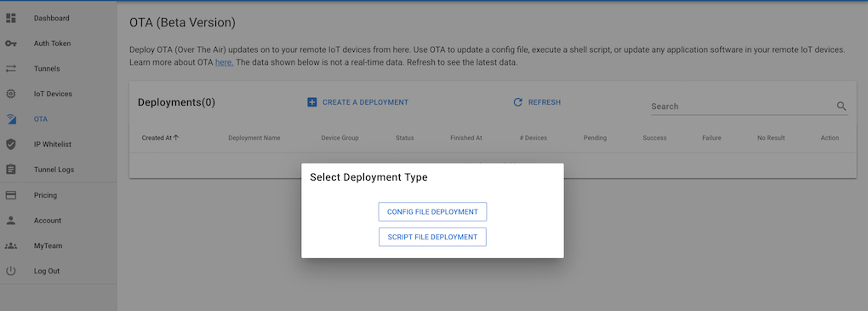This screenshot has width=868, height=311.
Task: Click the Status column header
Action: pyautogui.click(x=405, y=137)
